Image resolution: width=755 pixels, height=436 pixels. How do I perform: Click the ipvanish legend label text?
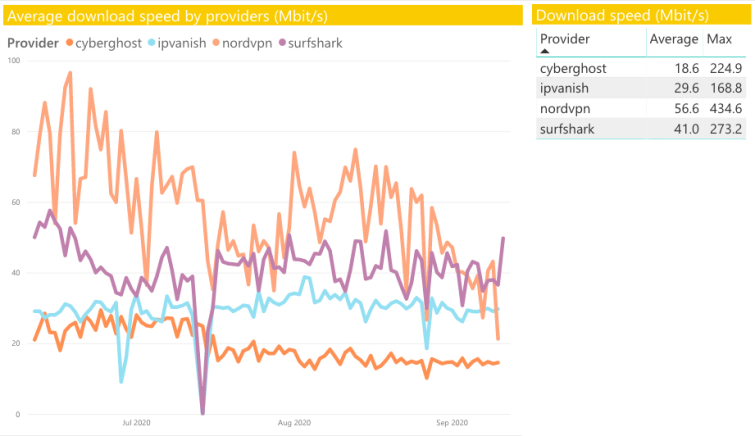click(x=182, y=43)
